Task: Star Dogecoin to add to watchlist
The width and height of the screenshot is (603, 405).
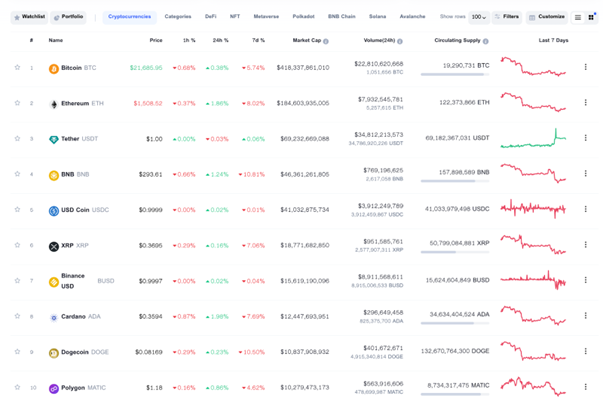Action: [x=17, y=352]
